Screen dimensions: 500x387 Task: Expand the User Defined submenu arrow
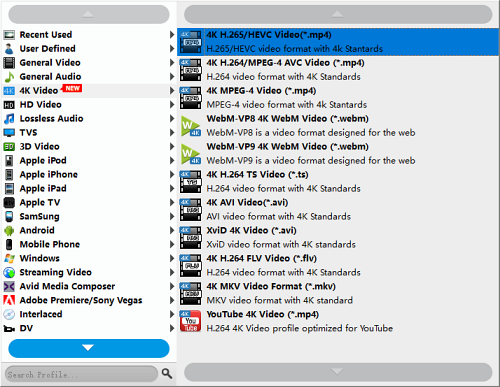[172, 49]
